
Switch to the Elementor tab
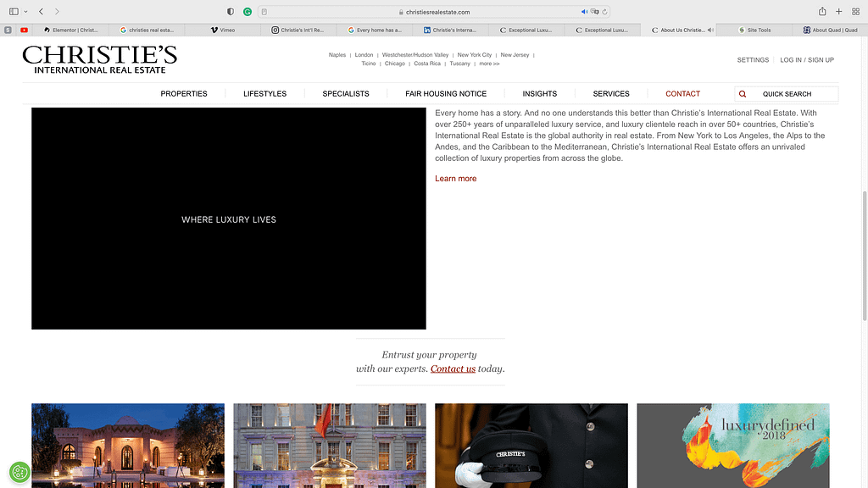point(71,30)
